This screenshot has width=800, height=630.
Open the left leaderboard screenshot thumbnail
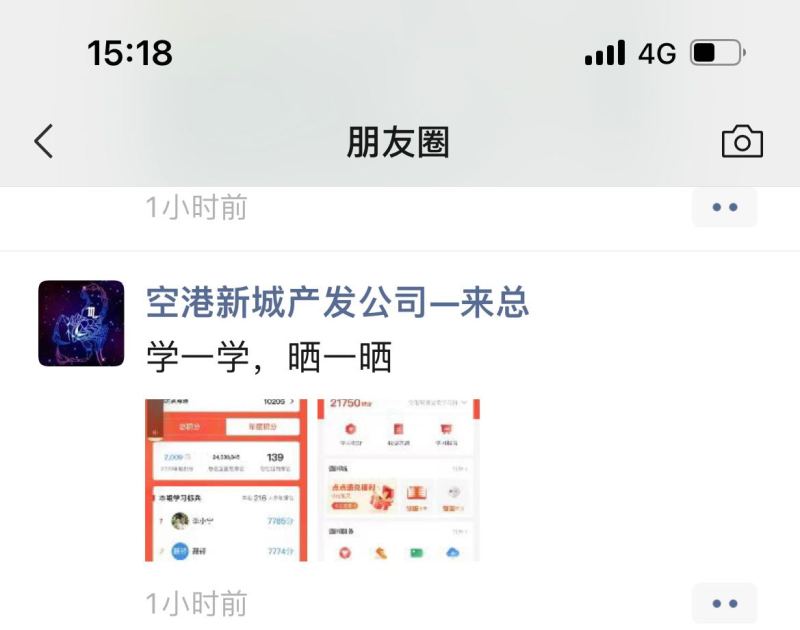click(226, 480)
